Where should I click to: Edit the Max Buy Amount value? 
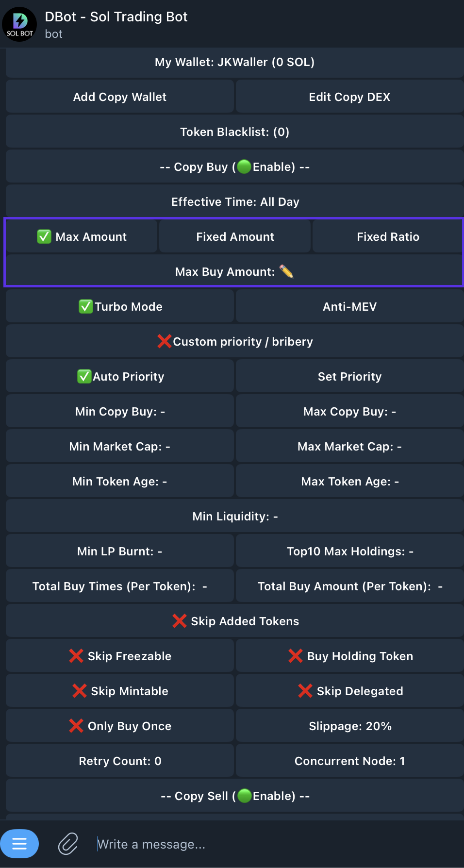point(234,271)
